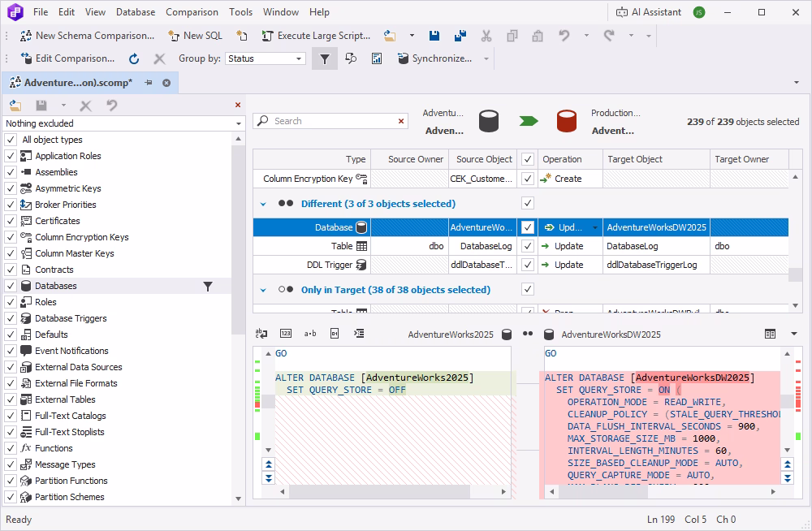Open Synchronize dropdown arrow
The image size is (812, 531).
(x=486, y=58)
